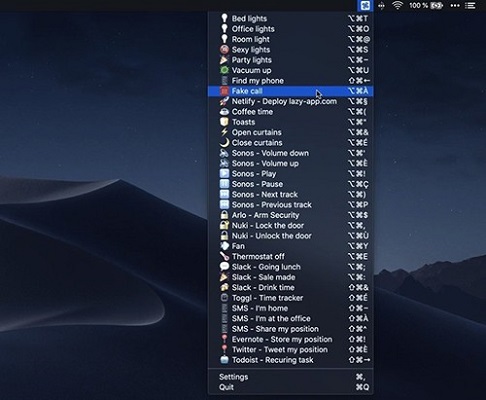Click the Lazy app menu bar icon
The image size is (486, 400).
click(x=365, y=6)
